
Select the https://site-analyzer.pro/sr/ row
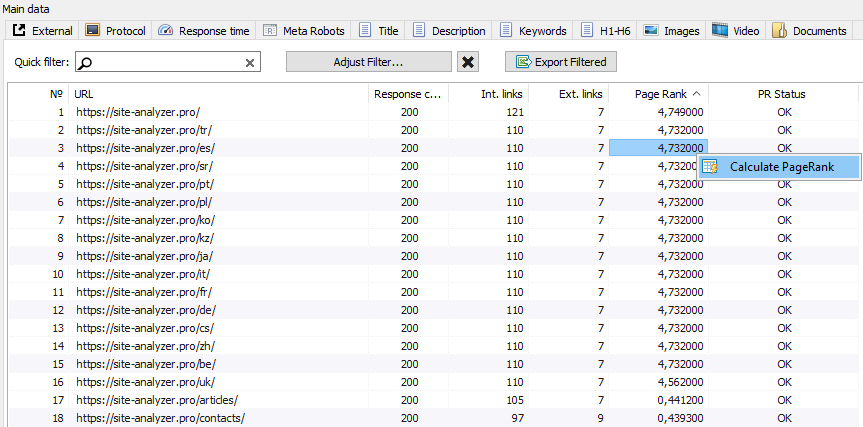pos(433,166)
